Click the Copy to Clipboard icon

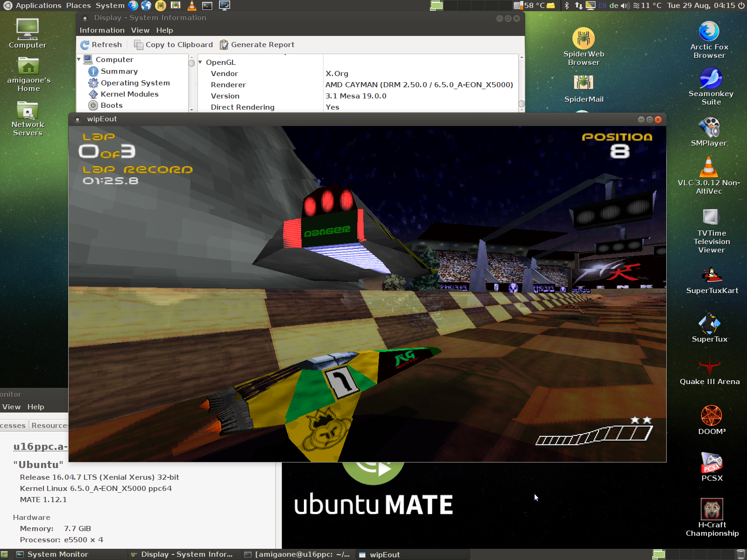138,44
